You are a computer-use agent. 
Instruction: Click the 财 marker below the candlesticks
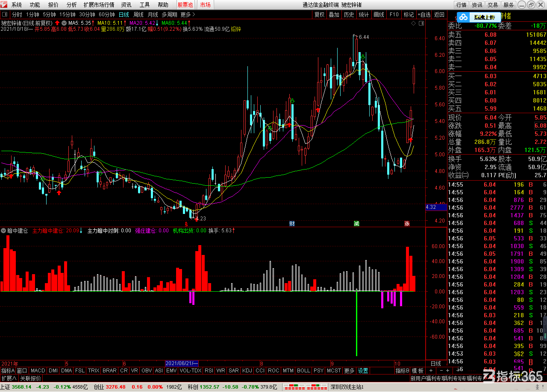(x=292, y=223)
